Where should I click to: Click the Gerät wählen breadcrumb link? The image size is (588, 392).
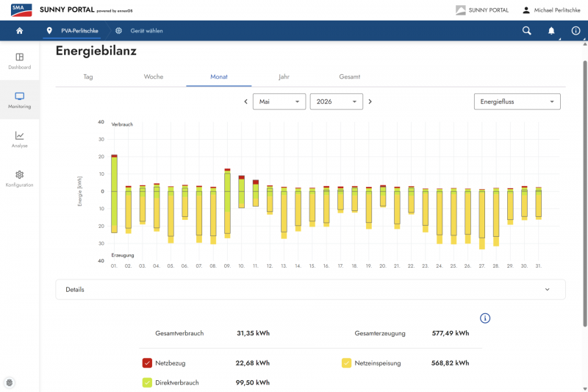[146, 31]
